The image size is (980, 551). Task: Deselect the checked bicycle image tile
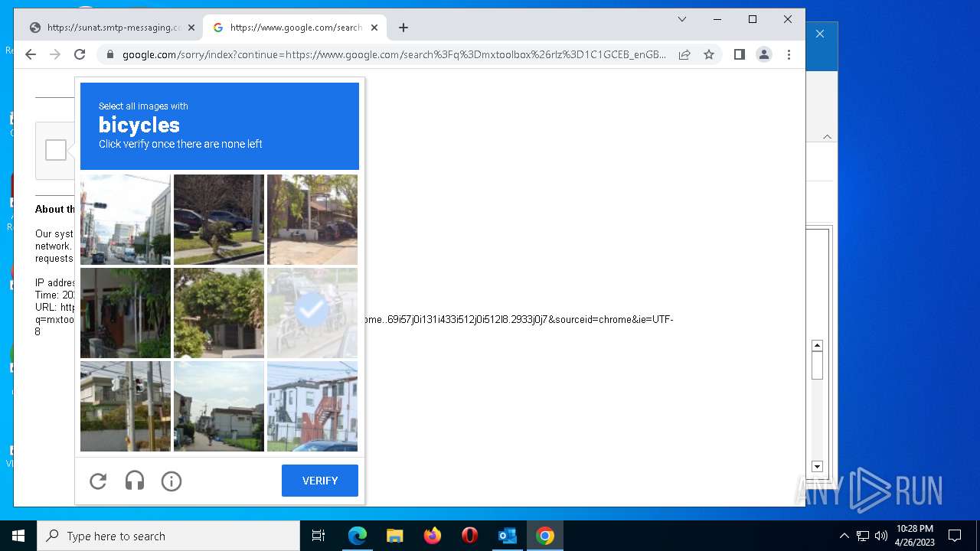coord(312,313)
